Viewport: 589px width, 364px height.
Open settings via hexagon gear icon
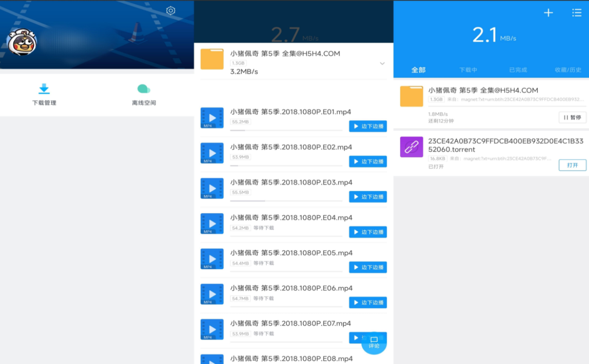171,11
